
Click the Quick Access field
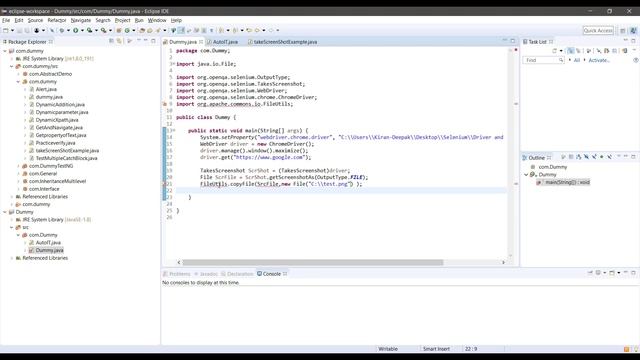click(598, 31)
